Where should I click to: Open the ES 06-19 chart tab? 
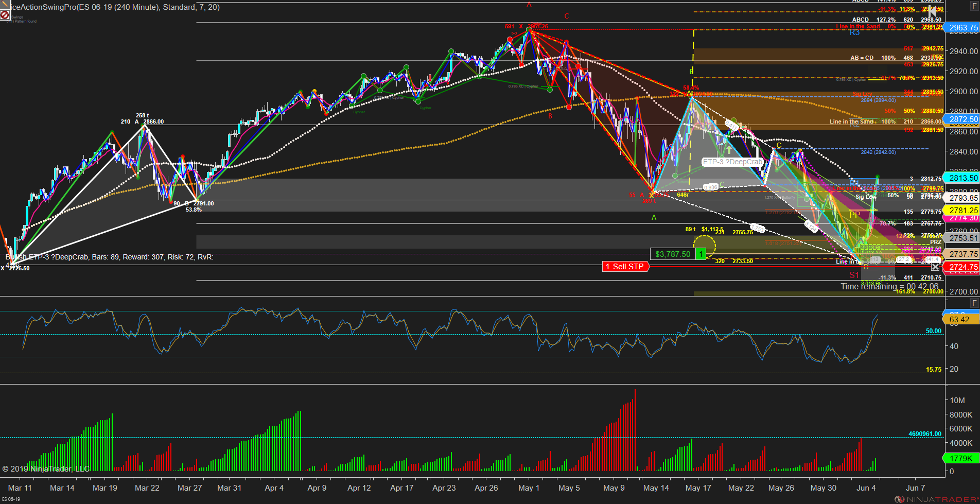click(x=11, y=499)
